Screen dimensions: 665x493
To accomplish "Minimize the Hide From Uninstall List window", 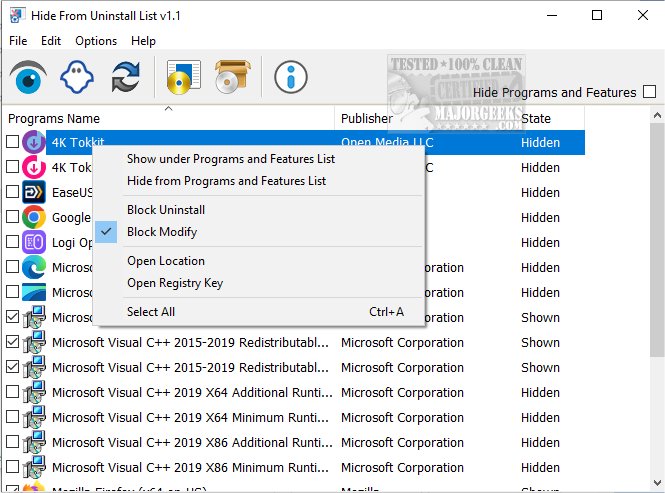I will point(552,16).
